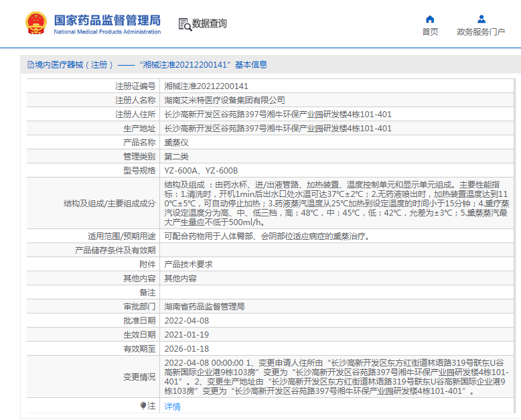Click the 注册证编号 value 湘械注准20212200141
Viewport: 521px width, 420px height.
[206, 86]
